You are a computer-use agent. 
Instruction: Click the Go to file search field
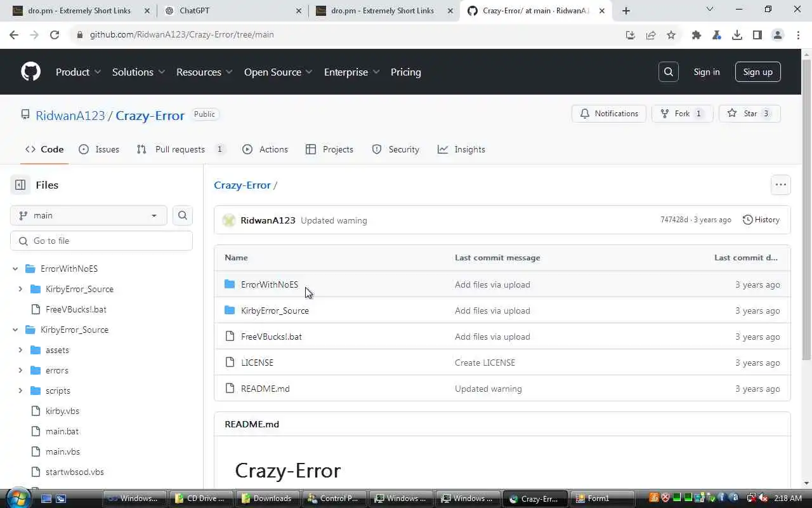[x=101, y=241]
